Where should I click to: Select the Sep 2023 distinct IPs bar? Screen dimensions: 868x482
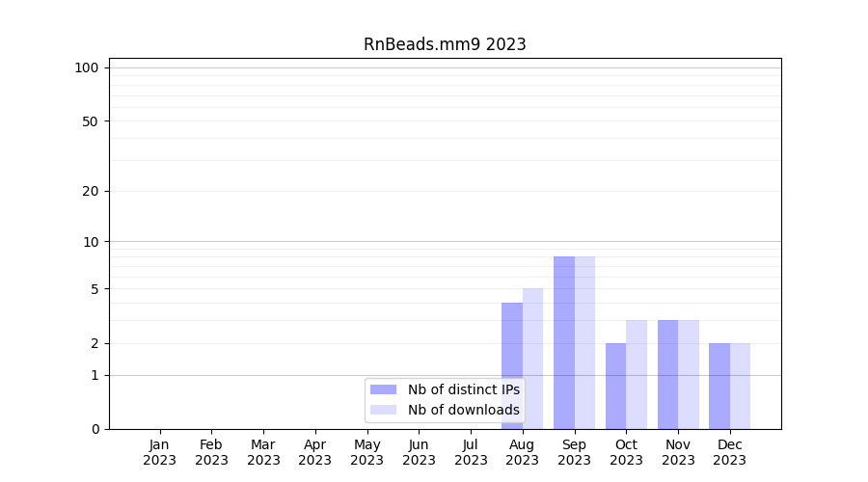[x=564, y=342]
